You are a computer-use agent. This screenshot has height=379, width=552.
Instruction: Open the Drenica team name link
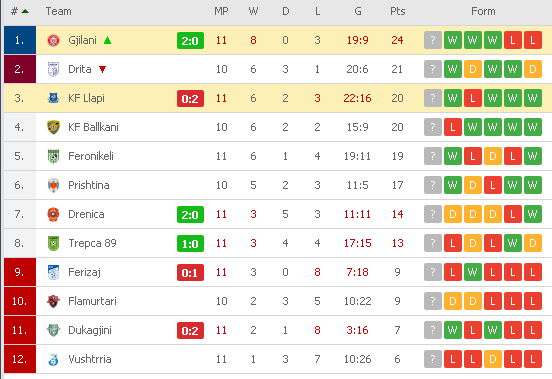(86, 214)
